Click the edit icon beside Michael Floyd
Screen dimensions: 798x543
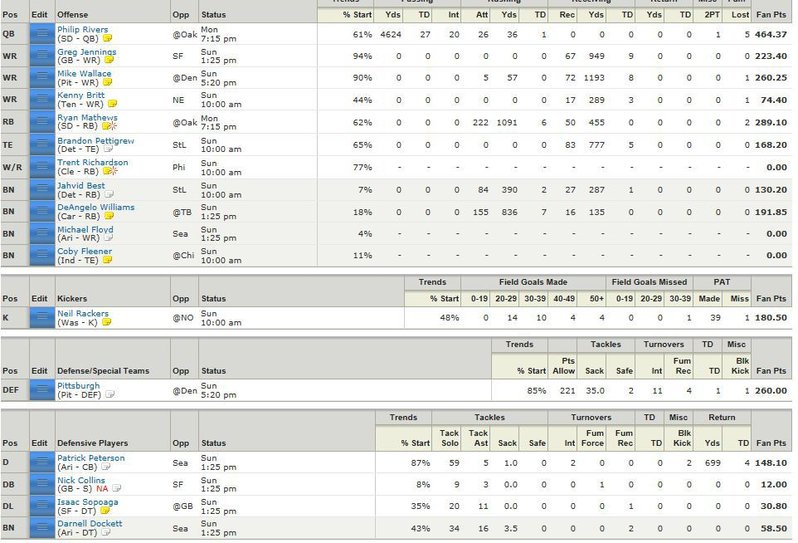(42, 234)
